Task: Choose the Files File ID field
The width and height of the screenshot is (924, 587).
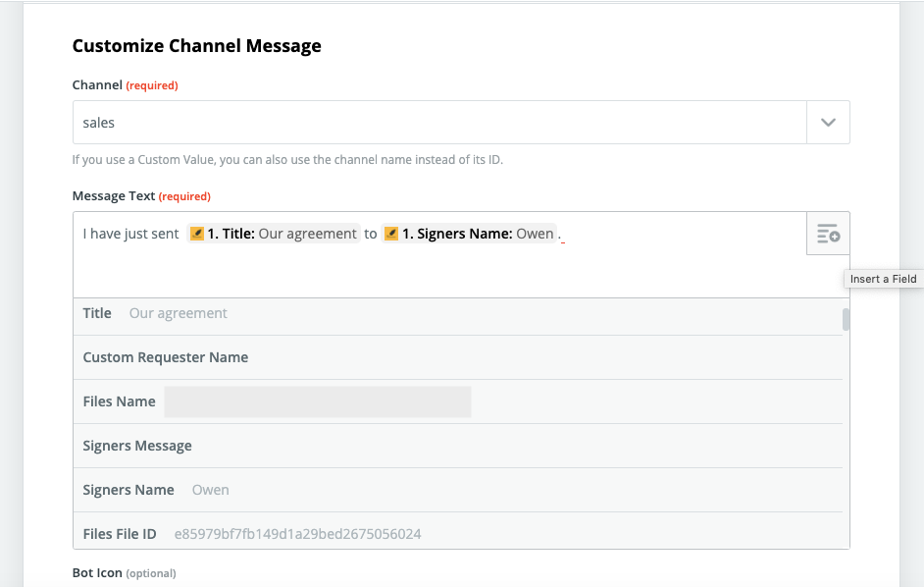Action: 458,531
